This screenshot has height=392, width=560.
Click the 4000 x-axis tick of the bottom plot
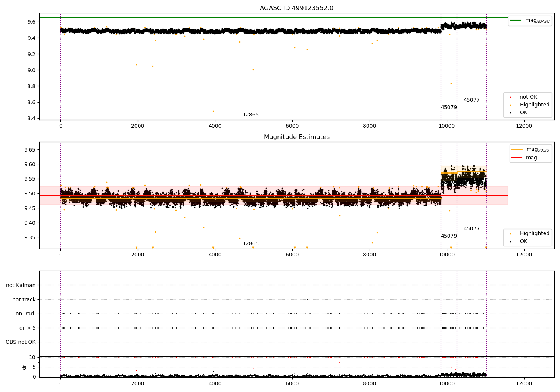[x=215, y=384]
